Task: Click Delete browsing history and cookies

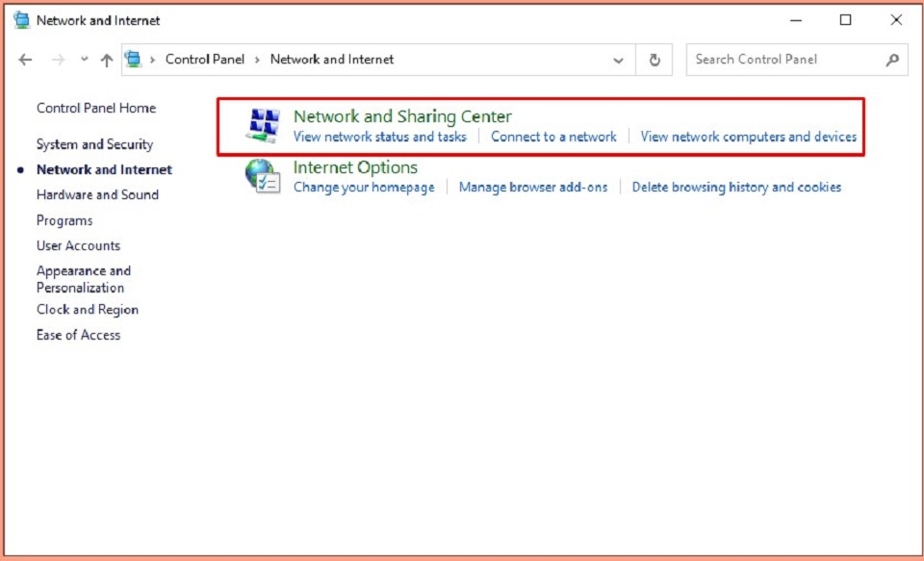Action: click(736, 188)
